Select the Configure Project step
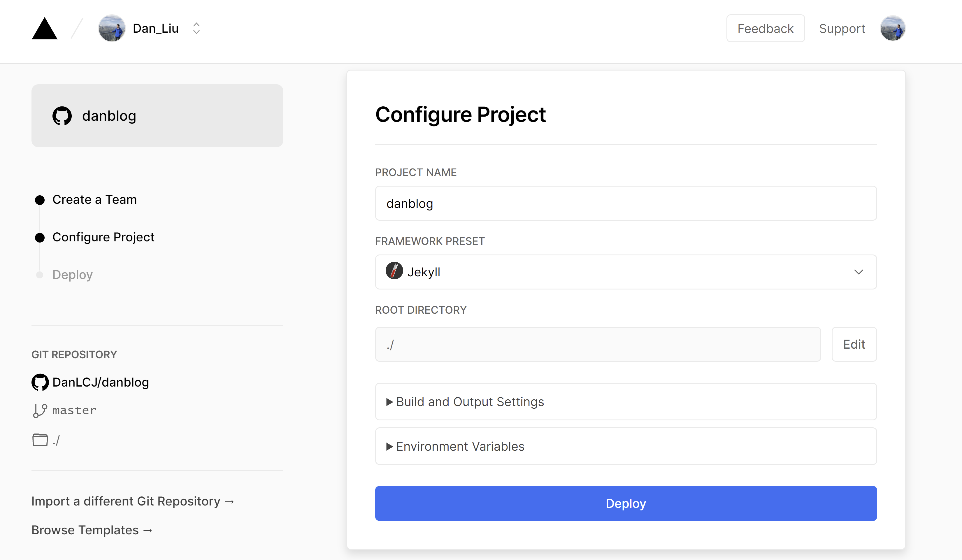Screen dimensions: 962x560 pyautogui.click(x=103, y=237)
